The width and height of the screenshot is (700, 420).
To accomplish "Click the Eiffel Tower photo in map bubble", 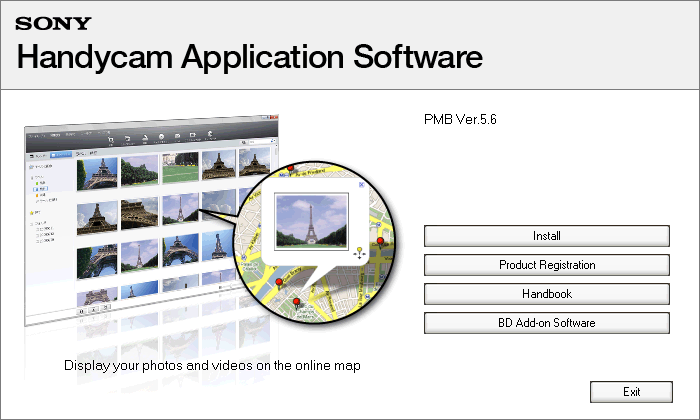I will pyautogui.click(x=311, y=220).
